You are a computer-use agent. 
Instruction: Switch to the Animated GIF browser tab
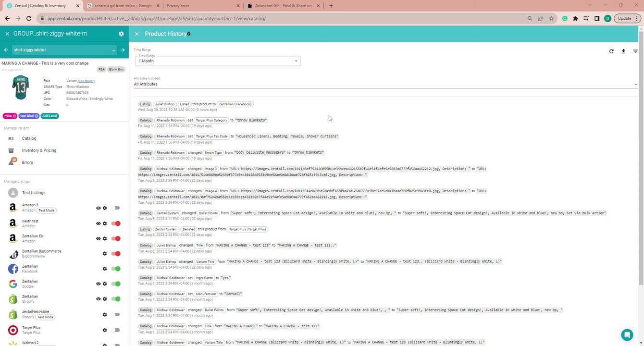click(283, 5)
